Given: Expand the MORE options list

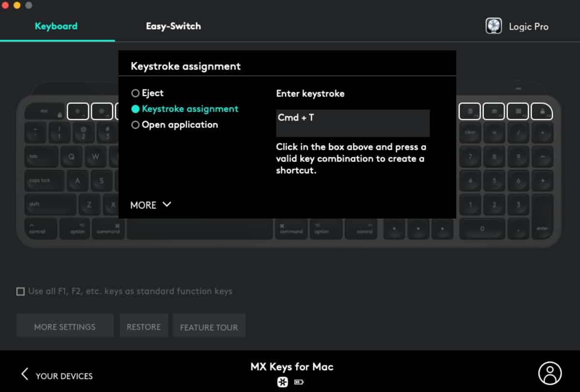Looking at the screenshot, I should [x=150, y=205].
